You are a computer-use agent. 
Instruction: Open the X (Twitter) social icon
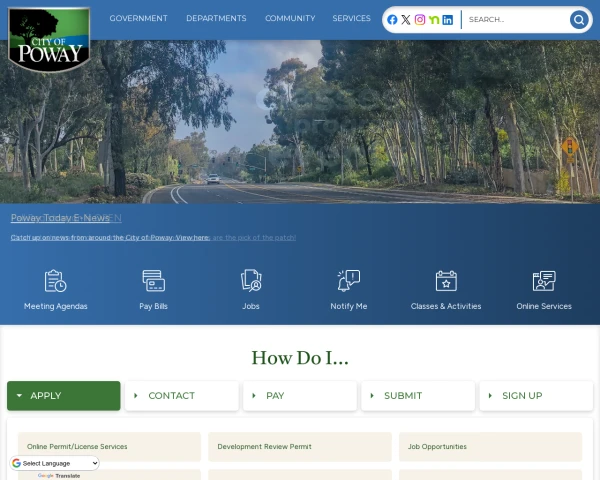[406, 20]
